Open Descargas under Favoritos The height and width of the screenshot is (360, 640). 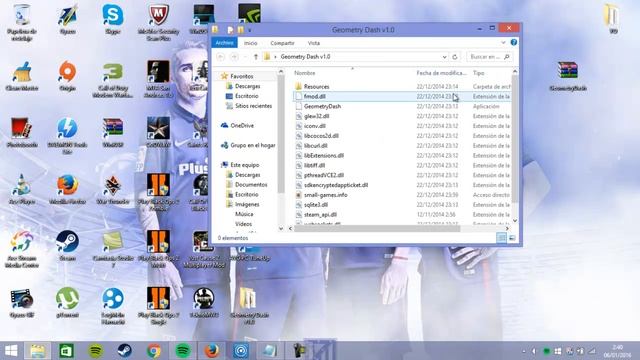click(247, 86)
